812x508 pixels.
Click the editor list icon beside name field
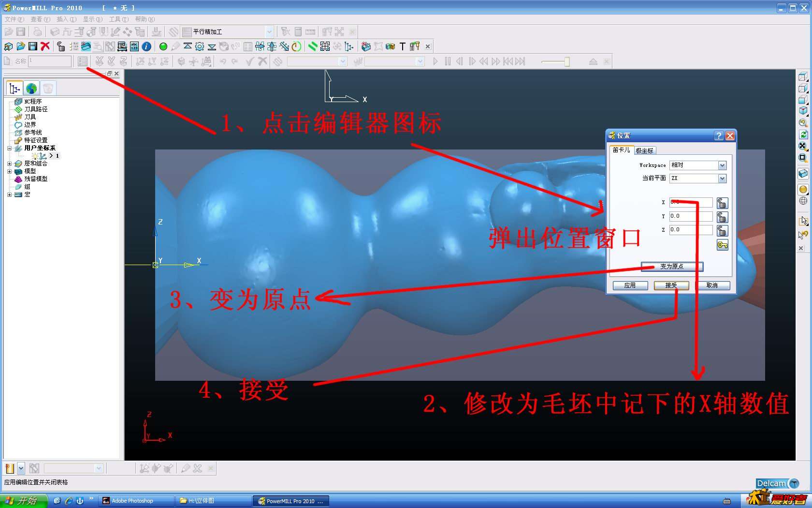[83, 61]
